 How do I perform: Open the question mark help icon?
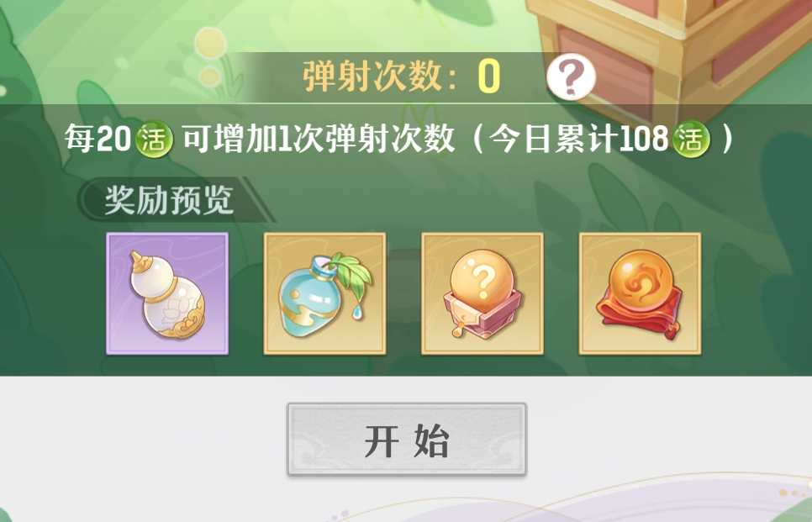tap(572, 77)
